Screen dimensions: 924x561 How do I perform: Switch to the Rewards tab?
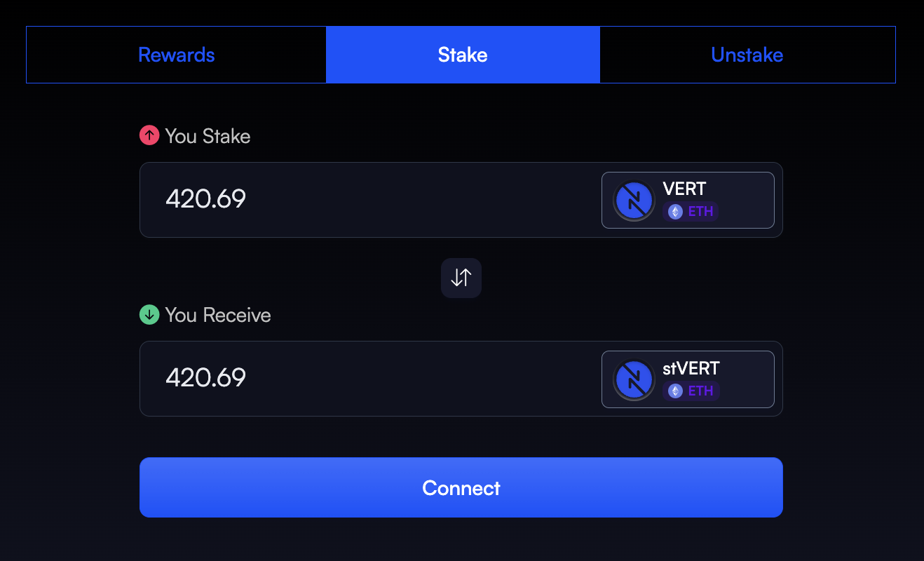coord(176,55)
